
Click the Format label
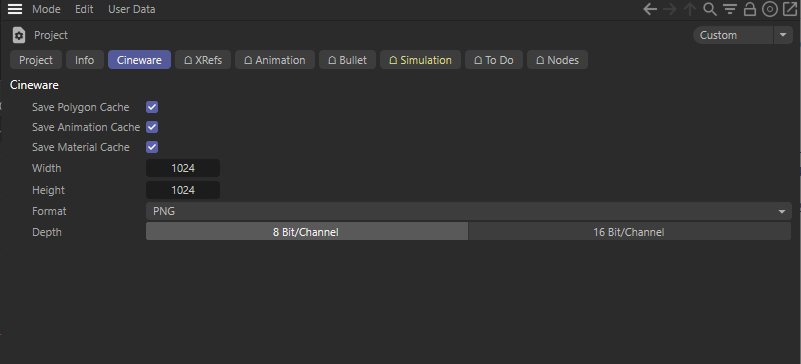tap(49, 211)
